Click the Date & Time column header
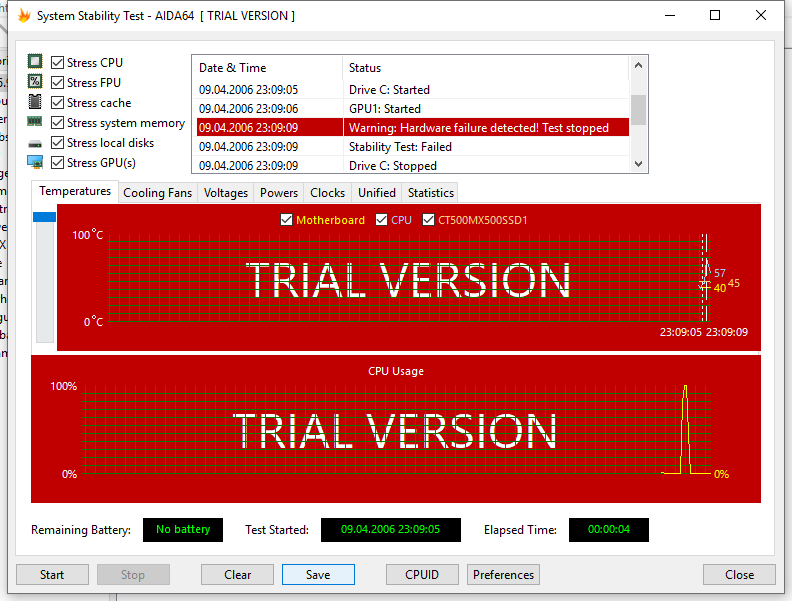792x601 pixels. pos(268,68)
